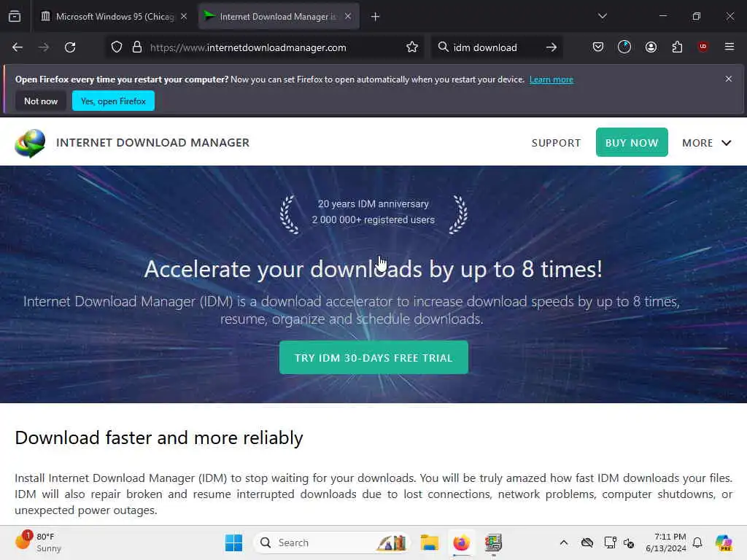Click the INTERNET DOWNLOAD MANAGER title
The height and width of the screenshot is (560, 747).
tap(152, 143)
